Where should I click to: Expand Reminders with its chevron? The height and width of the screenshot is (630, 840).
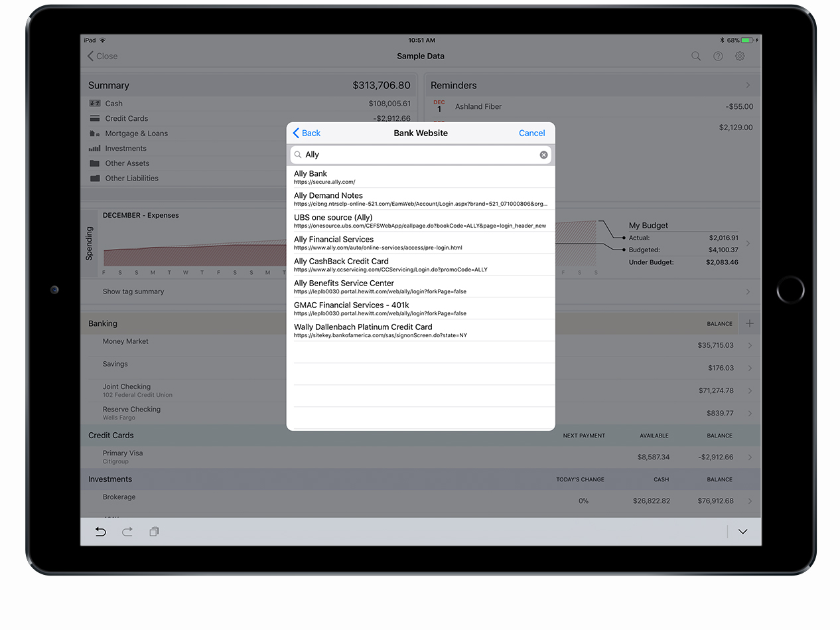pyautogui.click(x=748, y=85)
